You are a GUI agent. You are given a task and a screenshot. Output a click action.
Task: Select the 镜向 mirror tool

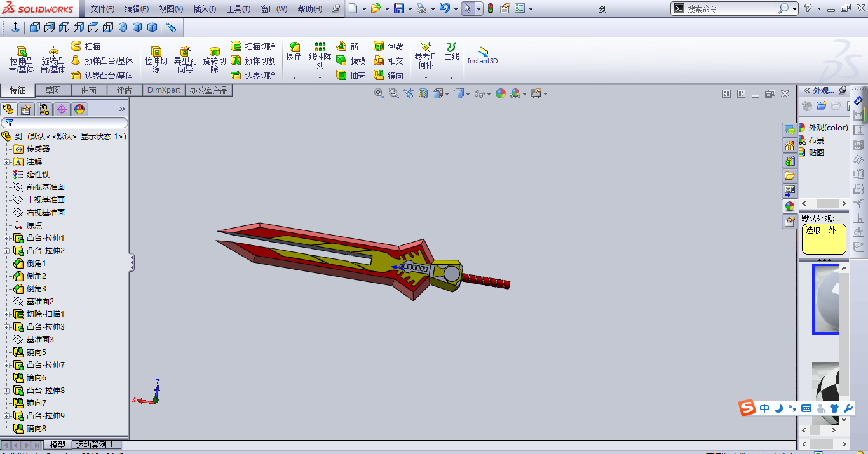click(x=388, y=76)
